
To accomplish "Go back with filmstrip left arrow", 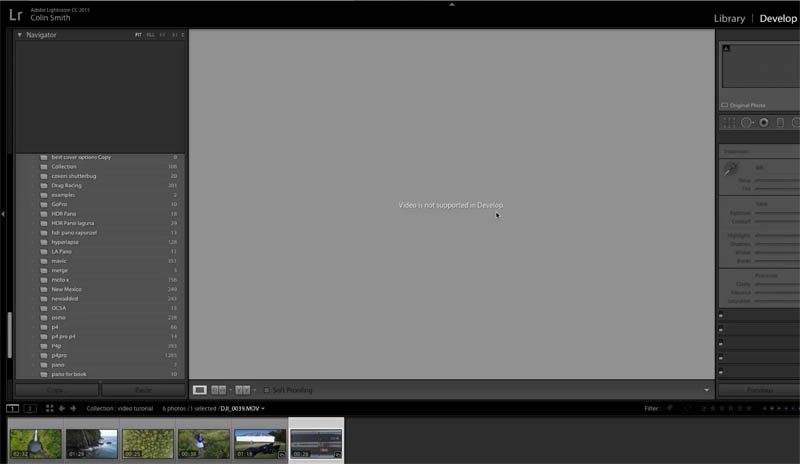I will click(62, 408).
